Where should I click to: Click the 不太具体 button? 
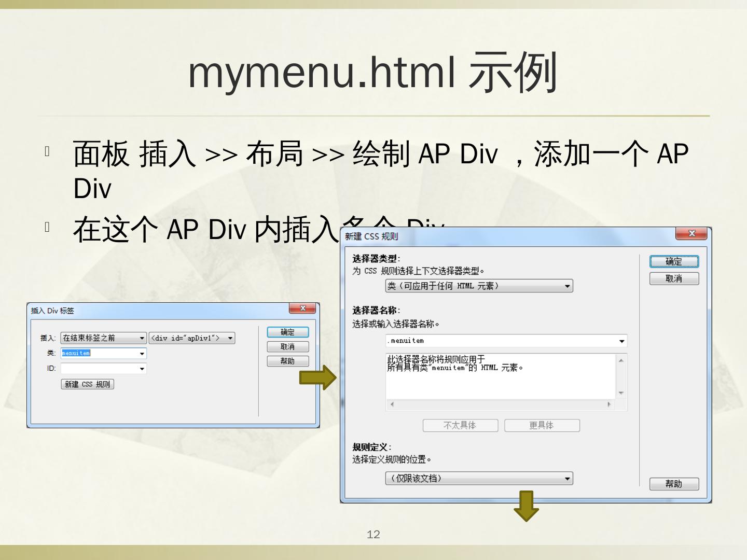pyautogui.click(x=460, y=425)
